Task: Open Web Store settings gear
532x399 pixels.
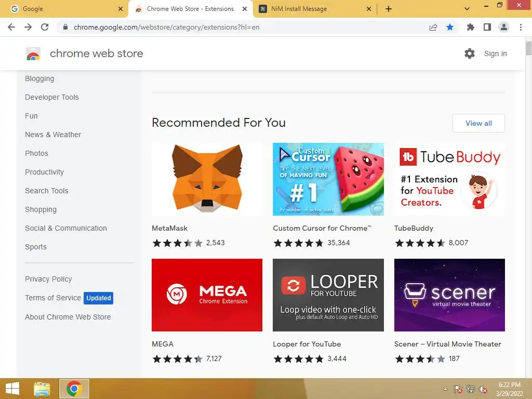Action: click(x=470, y=54)
